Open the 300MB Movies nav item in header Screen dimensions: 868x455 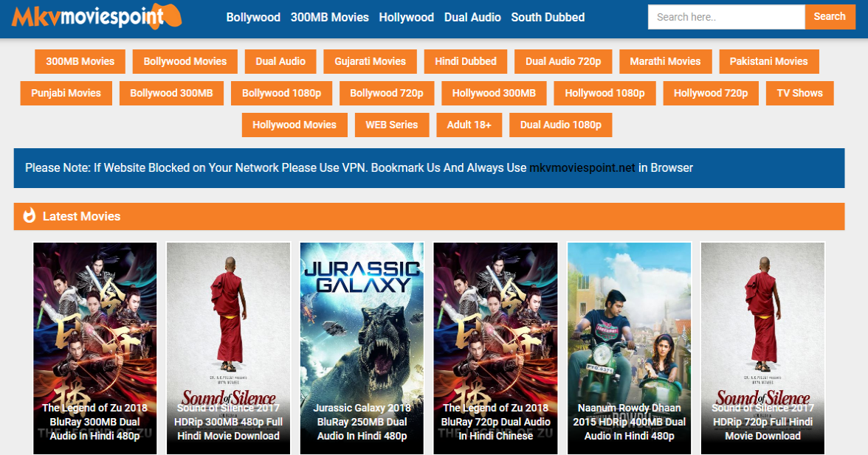329,17
